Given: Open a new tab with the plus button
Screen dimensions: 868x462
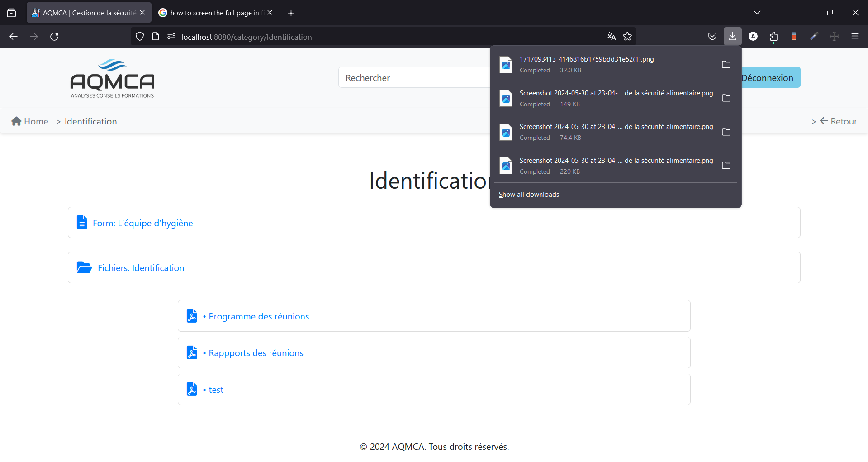Looking at the screenshot, I should [291, 13].
